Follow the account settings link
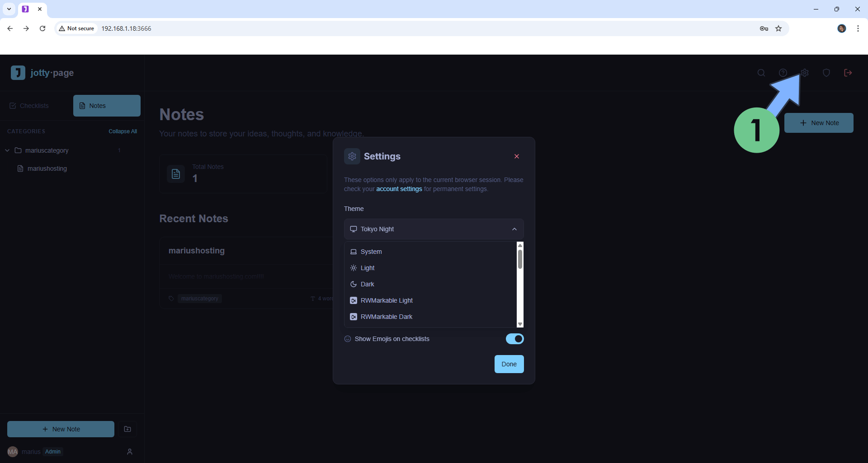The width and height of the screenshot is (868, 463). 399,189
